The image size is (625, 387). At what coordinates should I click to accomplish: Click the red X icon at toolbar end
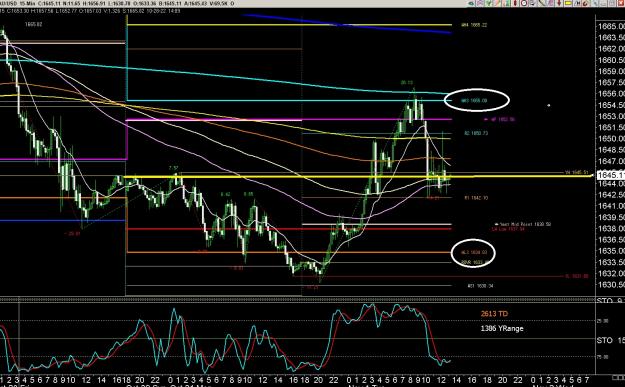pyautogui.click(x=621, y=3)
